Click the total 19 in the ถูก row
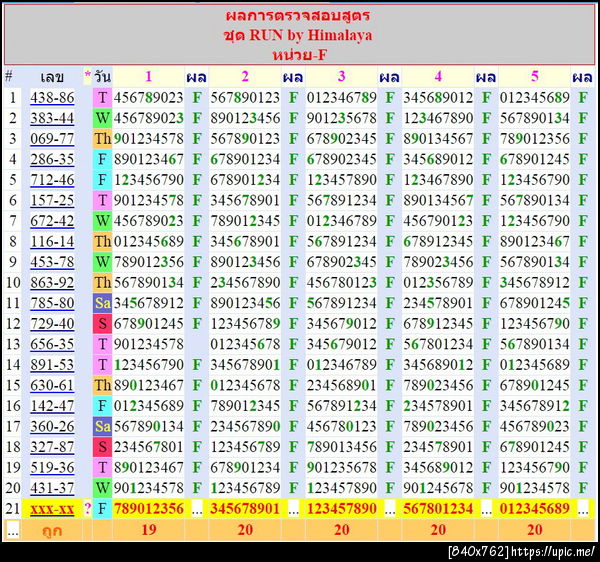The height and width of the screenshot is (562, 600). (x=148, y=530)
